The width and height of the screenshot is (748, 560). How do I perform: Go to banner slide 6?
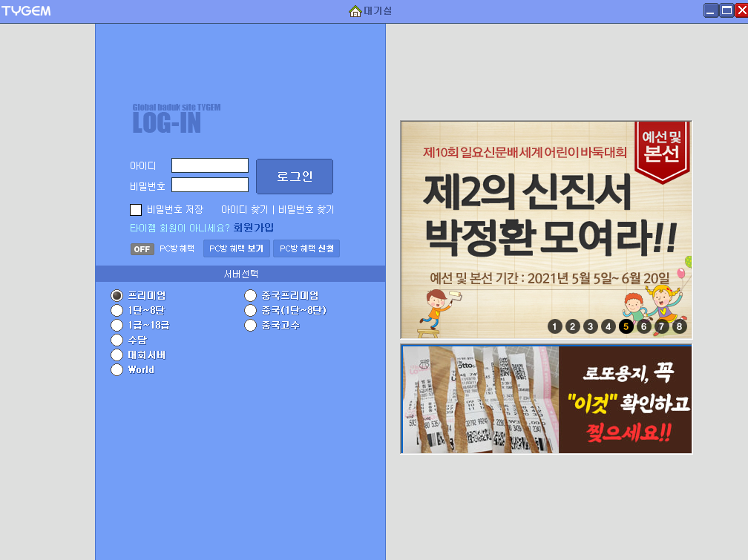[643, 327]
